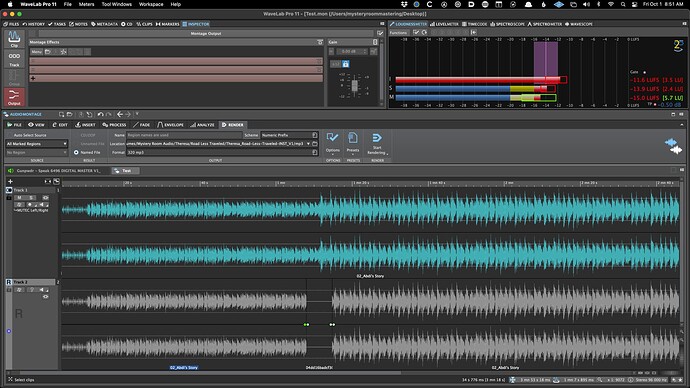Navigate forward with the right arrow icon

click(x=128, y=114)
